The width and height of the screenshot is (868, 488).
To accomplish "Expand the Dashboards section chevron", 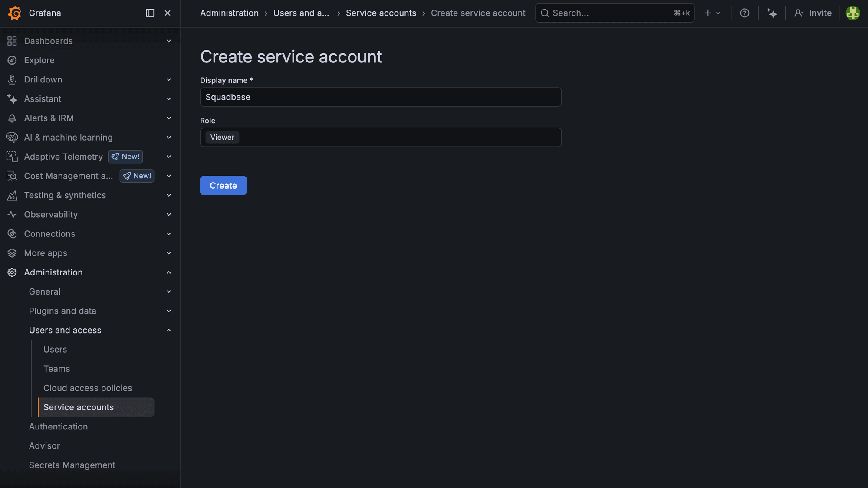I will pyautogui.click(x=169, y=41).
